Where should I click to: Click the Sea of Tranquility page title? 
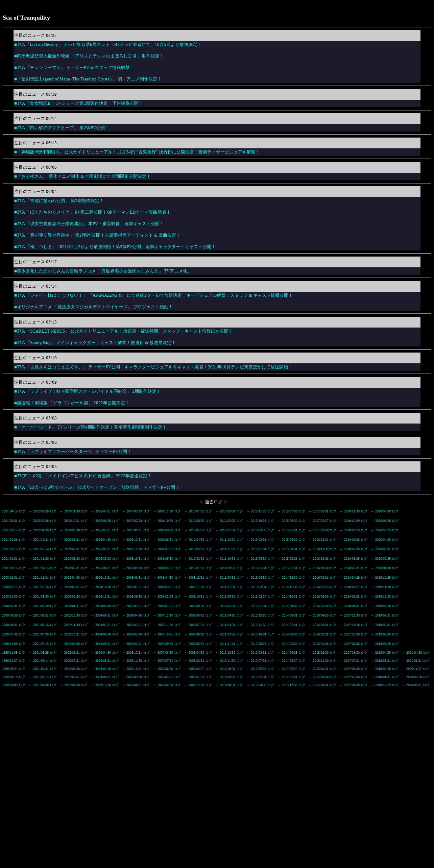[26, 18]
